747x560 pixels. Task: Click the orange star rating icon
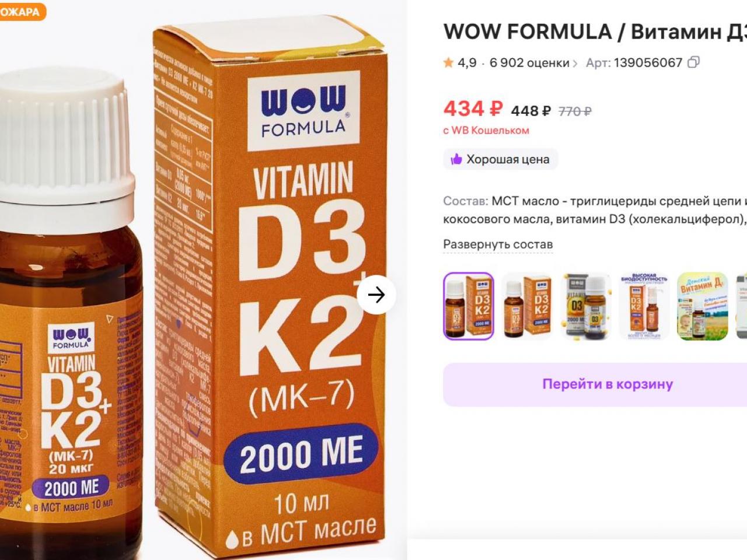coord(448,62)
